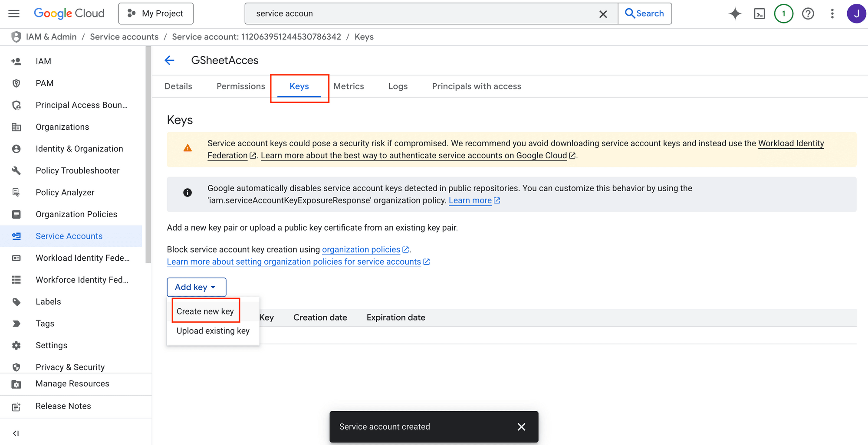This screenshot has width=868, height=445.
Task: Click the Policy Analyzer document icon
Action: pos(16,193)
